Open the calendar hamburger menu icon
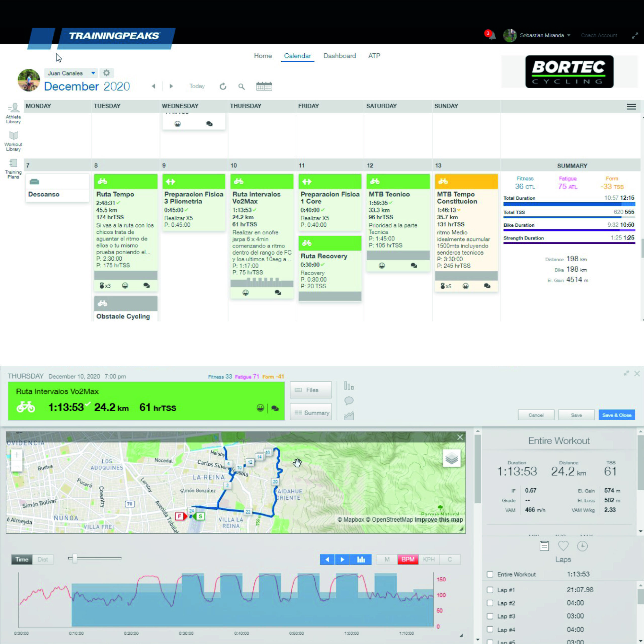The width and height of the screenshot is (644, 644). [x=631, y=107]
